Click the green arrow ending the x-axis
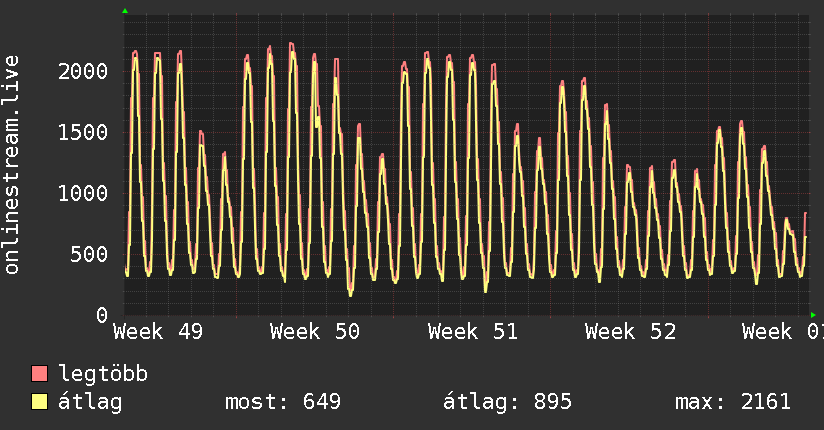The image size is (824, 430). (813, 315)
